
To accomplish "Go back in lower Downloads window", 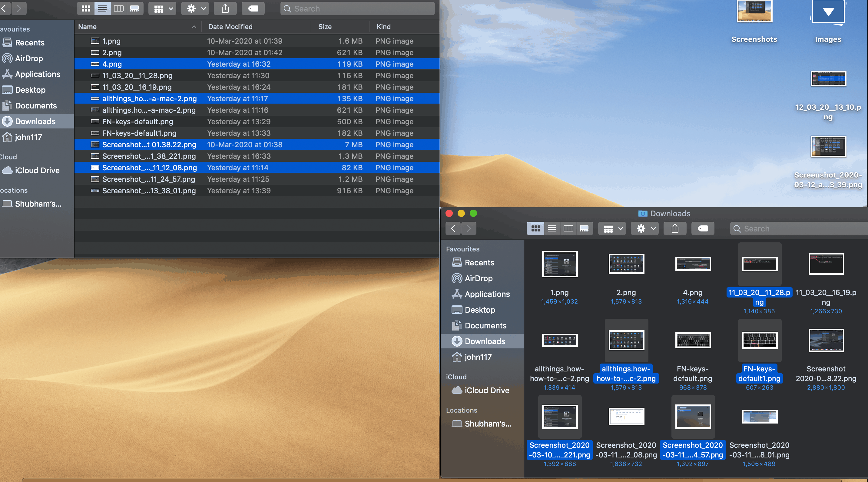I will (x=453, y=228).
